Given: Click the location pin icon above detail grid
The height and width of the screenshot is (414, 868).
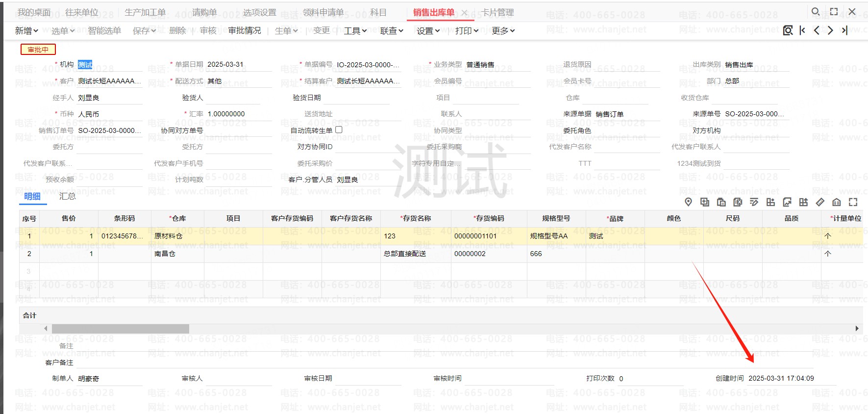Looking at the screenshot, I should click(x=688, y=202).
